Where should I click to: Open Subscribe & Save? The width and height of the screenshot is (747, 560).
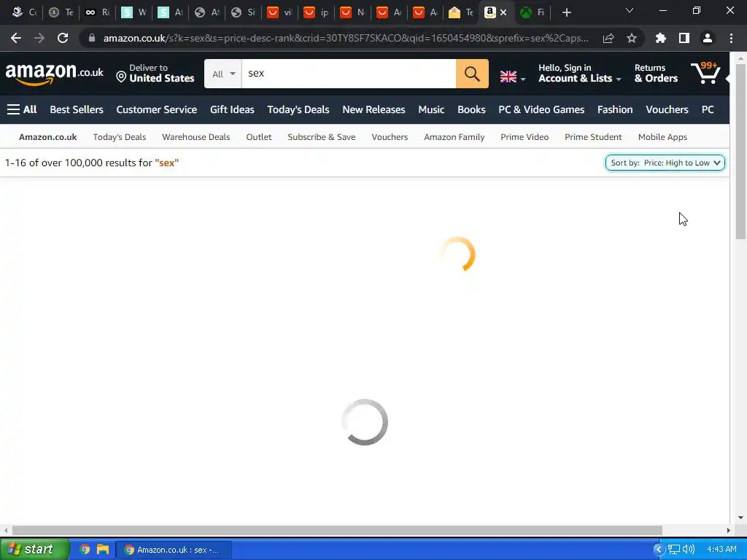tap(322, 137)
